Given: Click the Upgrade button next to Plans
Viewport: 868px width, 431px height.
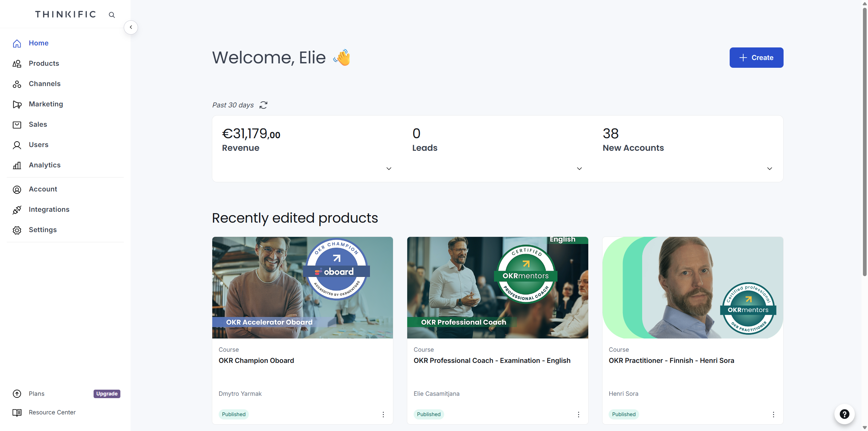Looking at the screenshot, I should (106, 393).
